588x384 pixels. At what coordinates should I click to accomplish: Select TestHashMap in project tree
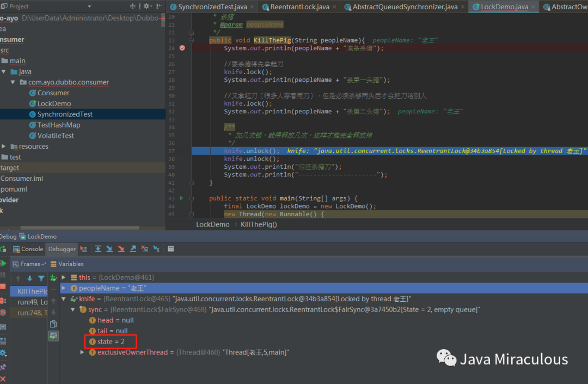point(59,125)
